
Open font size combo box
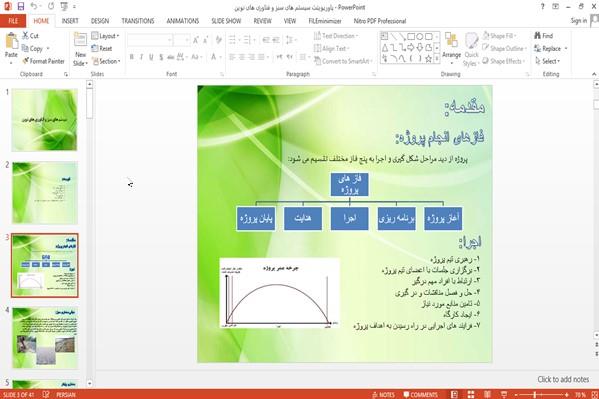pyautogui.click(x=182, y=40)
